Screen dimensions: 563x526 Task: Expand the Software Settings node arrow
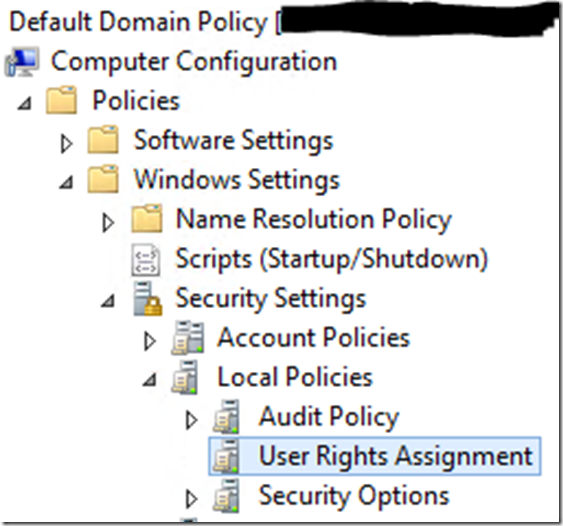click(x=66, y=144)
